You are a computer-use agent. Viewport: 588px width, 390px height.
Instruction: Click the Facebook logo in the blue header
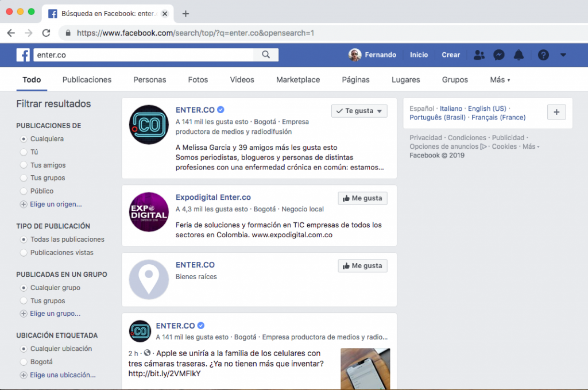coord(23,55)
